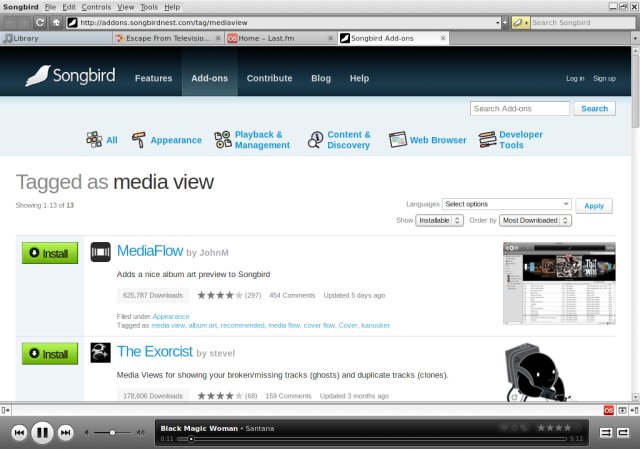Screen dimensions: 640x449
Task: Click the Content & Discovery icon
Action: pos(315,140)
